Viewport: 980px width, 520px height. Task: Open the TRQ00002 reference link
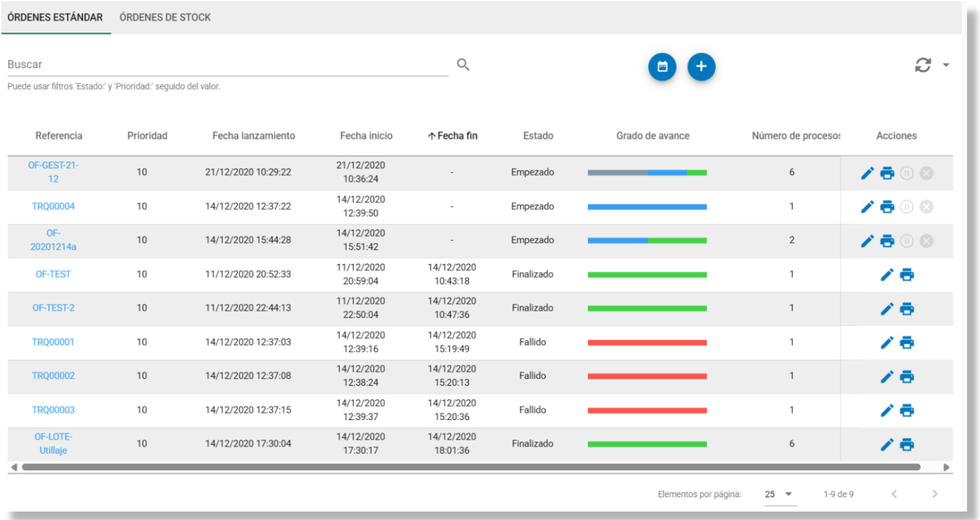[x=53, y=376]
